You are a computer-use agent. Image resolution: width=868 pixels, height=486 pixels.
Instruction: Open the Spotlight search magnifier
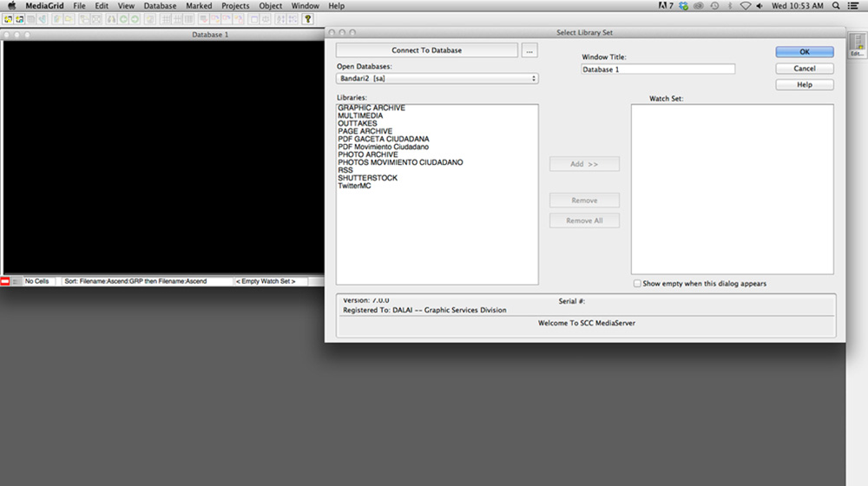[x=836, y=6]
